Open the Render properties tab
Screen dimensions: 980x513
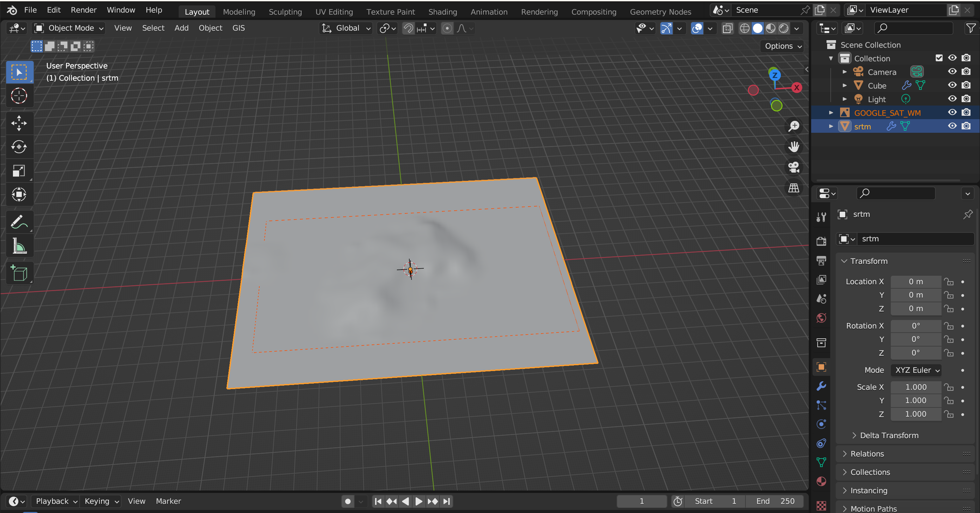click(821, 241)
